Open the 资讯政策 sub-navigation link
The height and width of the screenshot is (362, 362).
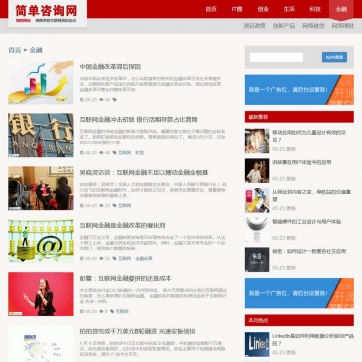pyautogui.click(x=254, y=26)
